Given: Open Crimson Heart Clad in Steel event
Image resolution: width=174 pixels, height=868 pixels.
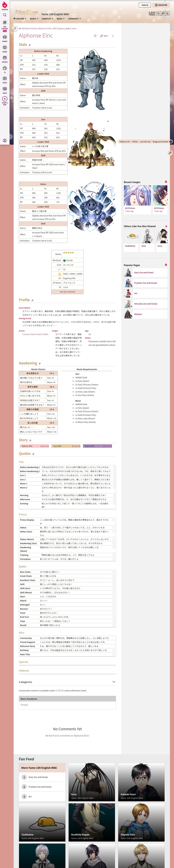Looking at the screenshot, I should point(35,334).
